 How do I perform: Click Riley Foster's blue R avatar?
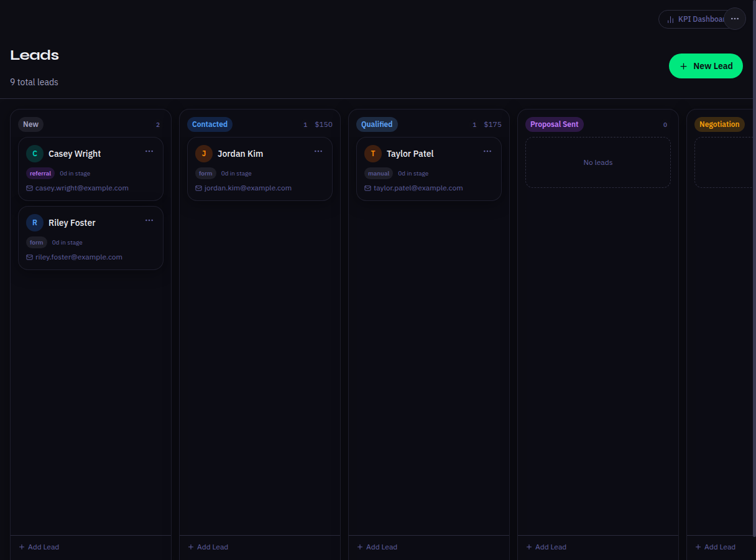(35, 223)
